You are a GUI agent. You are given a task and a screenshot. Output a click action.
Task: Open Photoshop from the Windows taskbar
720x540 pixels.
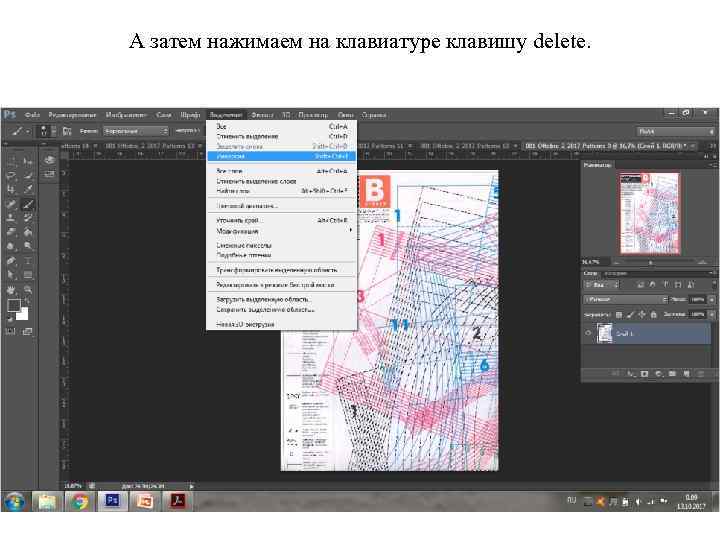(112, 498)
